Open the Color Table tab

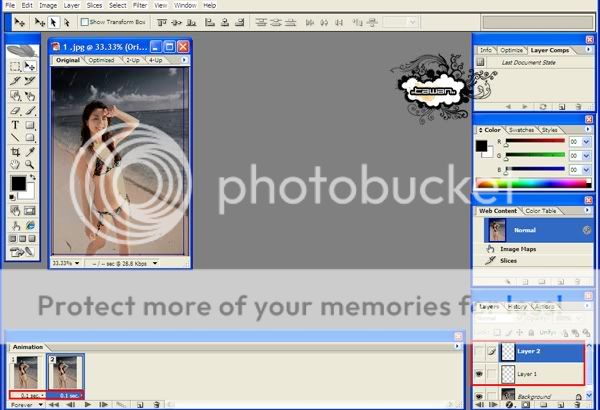(543, 210)
